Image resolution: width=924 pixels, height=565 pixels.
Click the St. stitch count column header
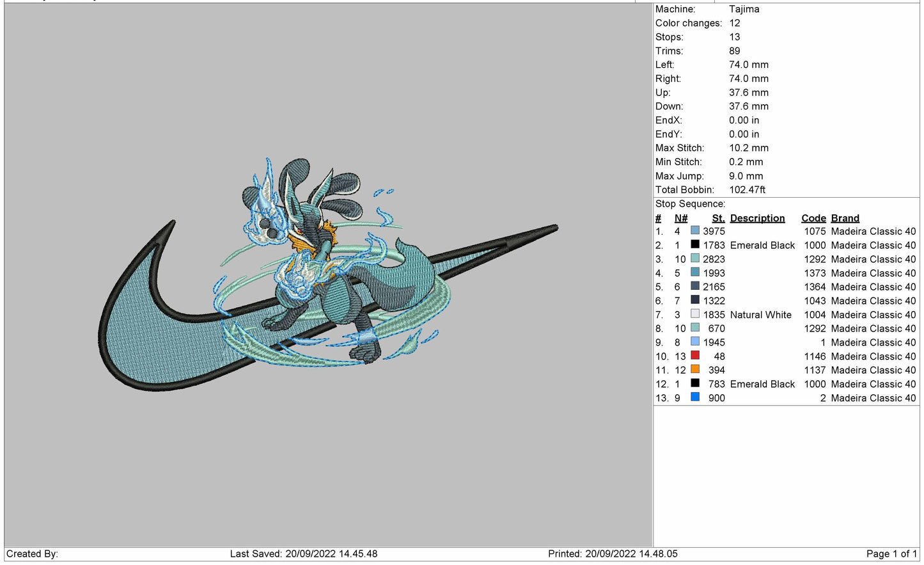[x=718, y=218]
